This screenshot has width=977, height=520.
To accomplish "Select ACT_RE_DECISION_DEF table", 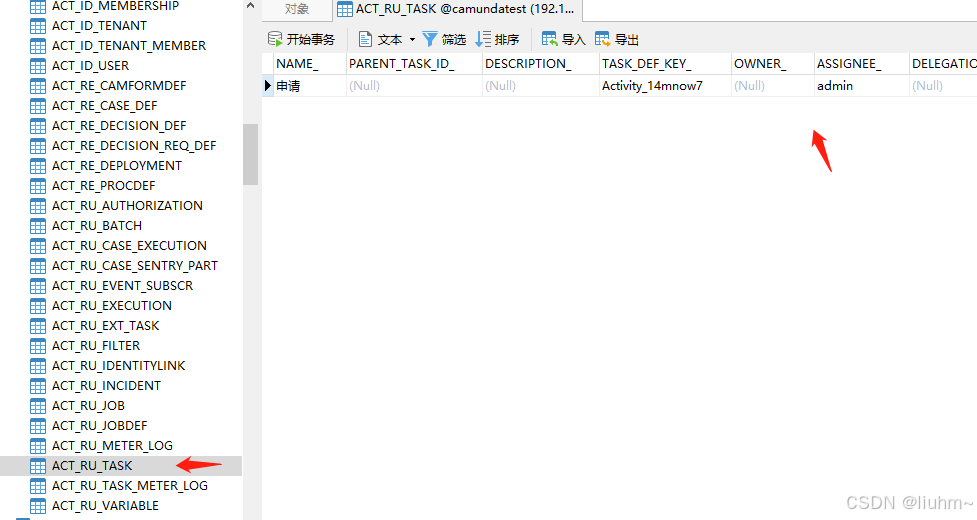I will (x=119, y=126).
